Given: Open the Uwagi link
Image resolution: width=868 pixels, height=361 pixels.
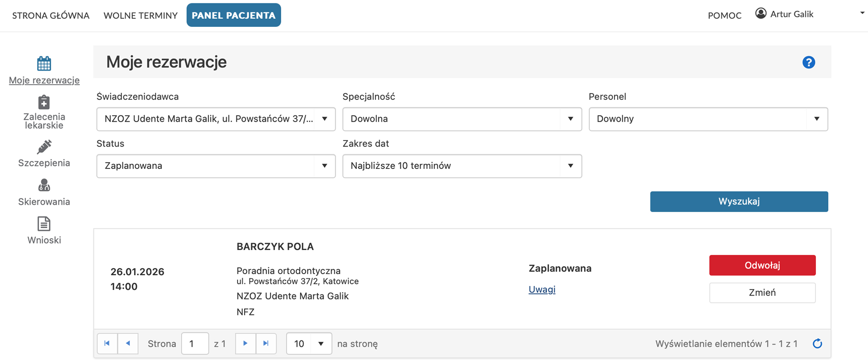Looking at the screenshot, I should click(541, 289).
